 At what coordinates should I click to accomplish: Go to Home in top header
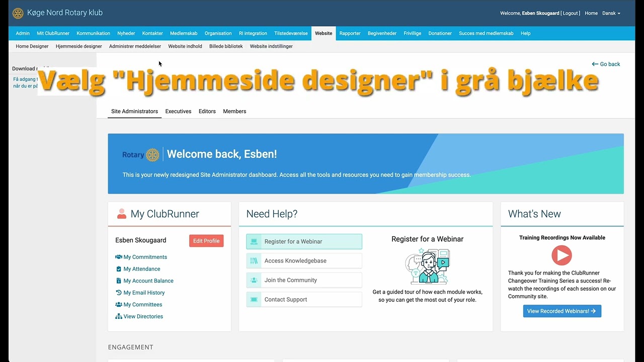pos(591,13)
